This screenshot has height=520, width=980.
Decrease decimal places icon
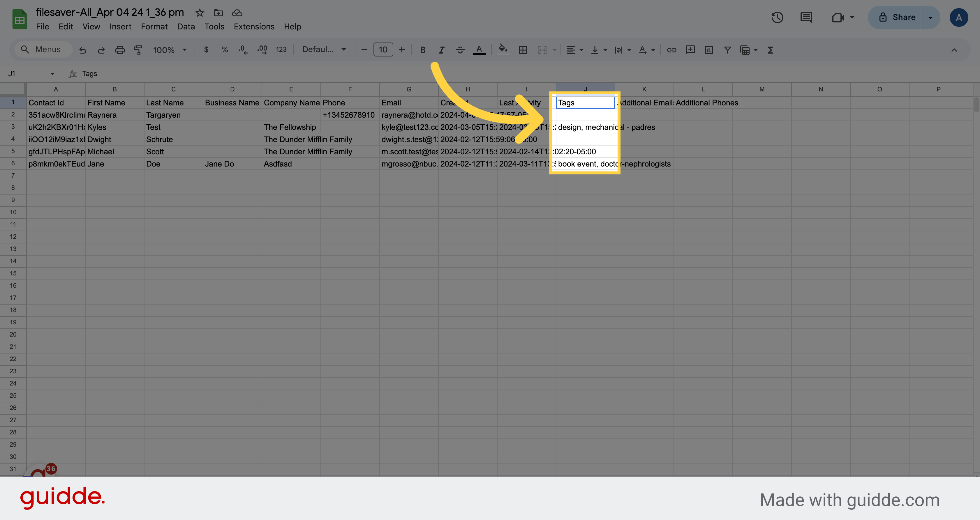(x=243, y=50)
